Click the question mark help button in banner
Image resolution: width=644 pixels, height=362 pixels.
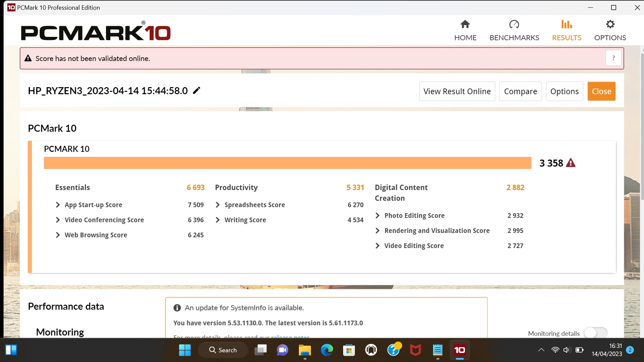(x=613, y=58)
